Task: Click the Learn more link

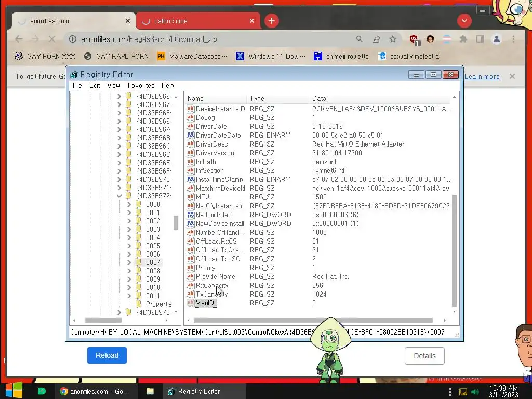Action: tap(482, 77)
